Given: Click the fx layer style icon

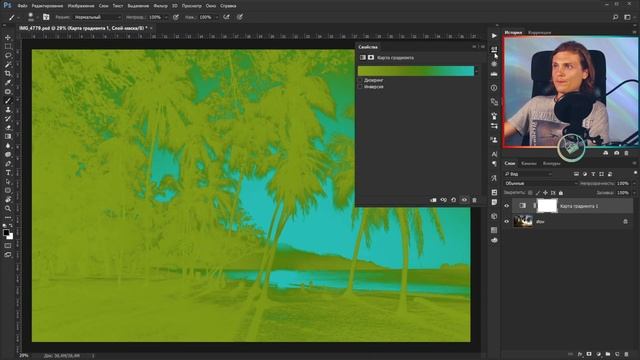Looking at the screenshot, I should click(580, 354).
